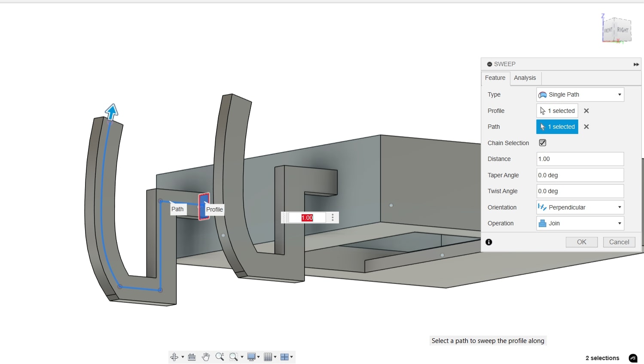Switch to the Feature tab
Screen dimensions: 644x364
(495, 78)
